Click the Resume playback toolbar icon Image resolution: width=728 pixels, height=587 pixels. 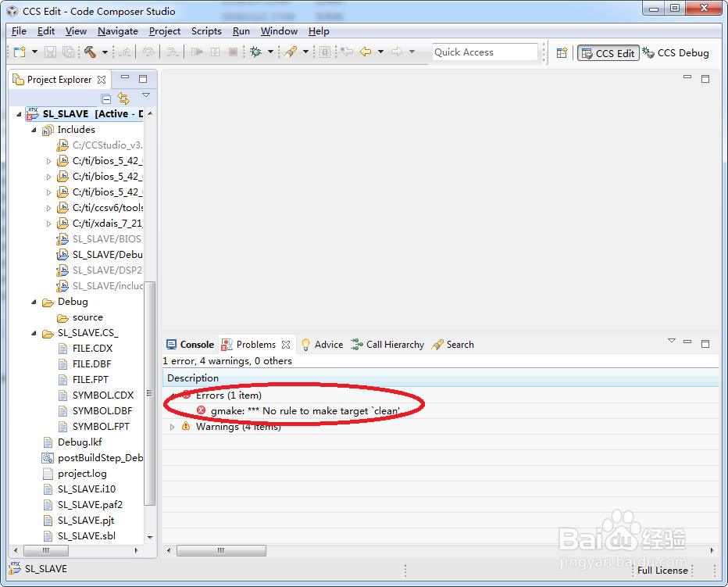[x=197, y=52]
